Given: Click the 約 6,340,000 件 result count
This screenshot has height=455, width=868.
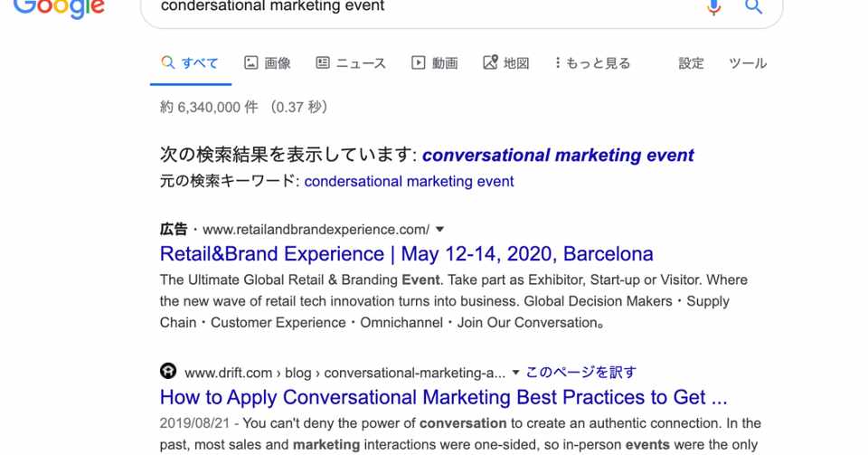Looking at the screenshot, I should click(209, 107).
